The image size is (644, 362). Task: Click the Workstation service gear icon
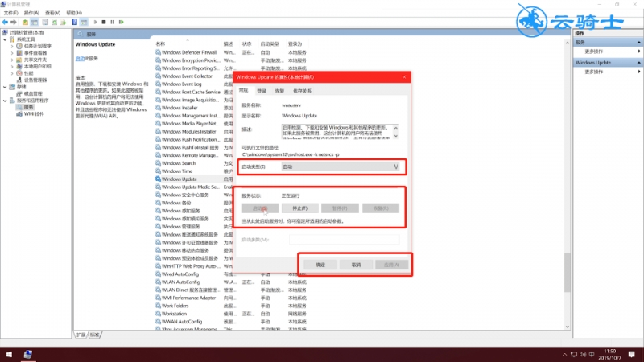(158, 314)
